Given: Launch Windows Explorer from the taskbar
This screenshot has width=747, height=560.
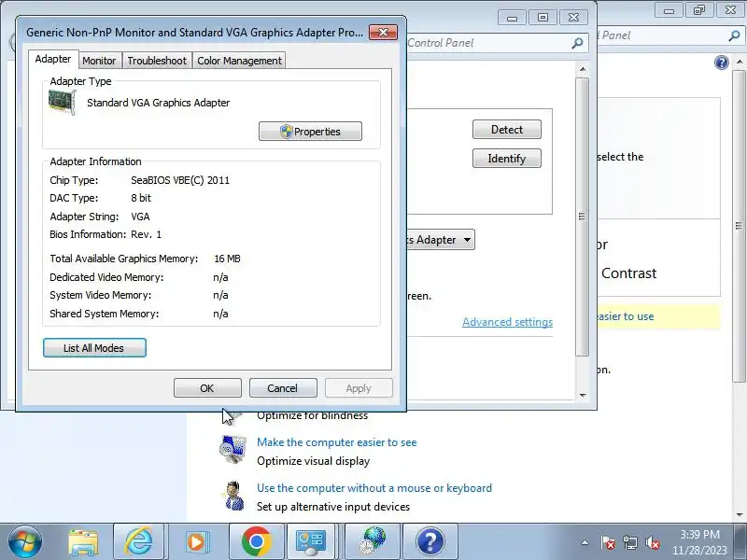Looking at the screenshot, I should pos(83,542).
